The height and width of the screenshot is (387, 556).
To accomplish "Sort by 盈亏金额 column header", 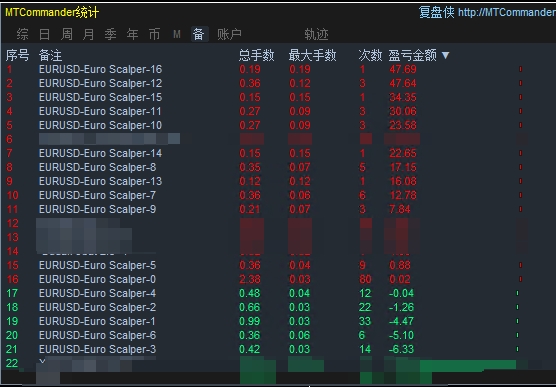I will (413, 55).
